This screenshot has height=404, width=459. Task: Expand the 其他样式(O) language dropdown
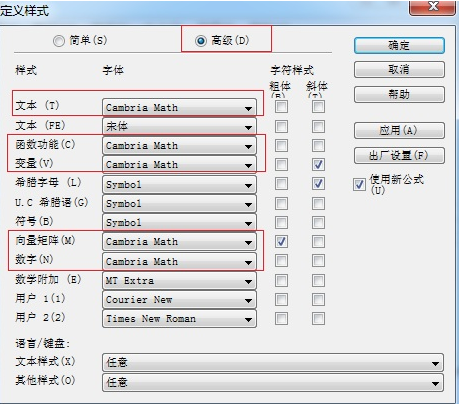point(273,382)
